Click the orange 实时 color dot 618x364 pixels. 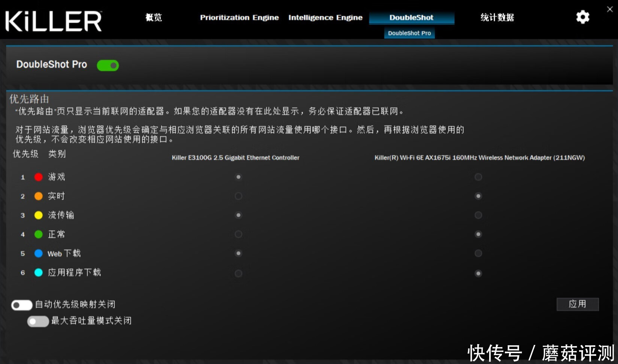point(38,196)
